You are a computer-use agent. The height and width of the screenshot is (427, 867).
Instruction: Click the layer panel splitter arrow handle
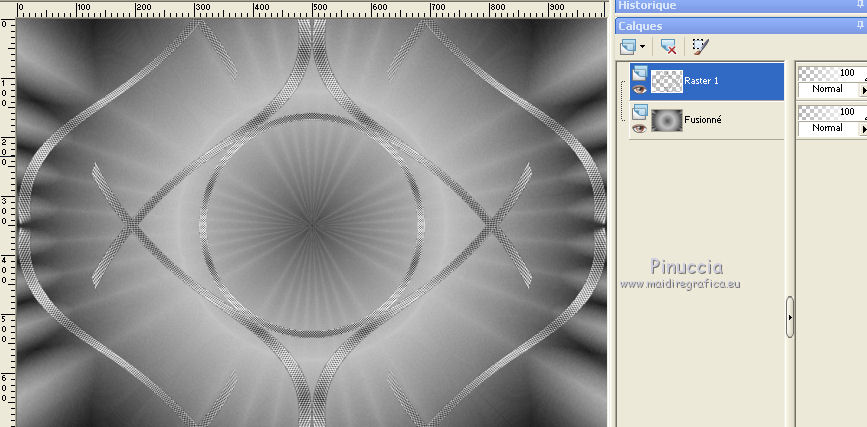click(790, 317)
